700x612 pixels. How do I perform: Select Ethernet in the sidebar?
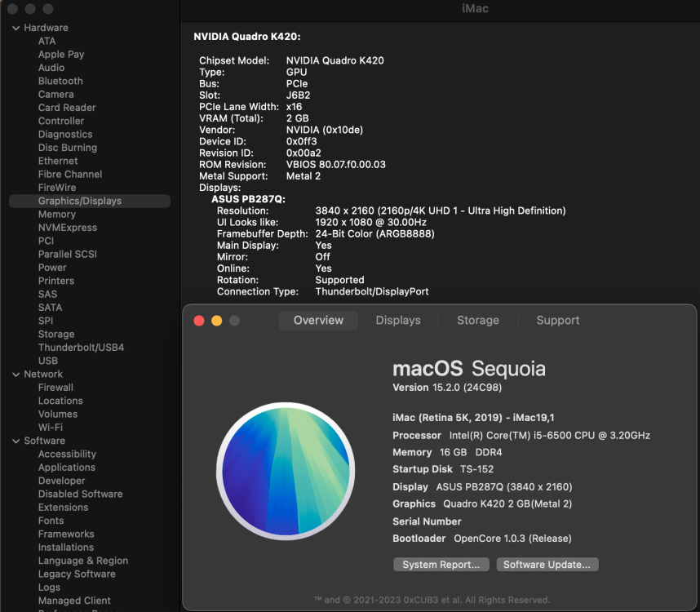(x=58, y=161)
